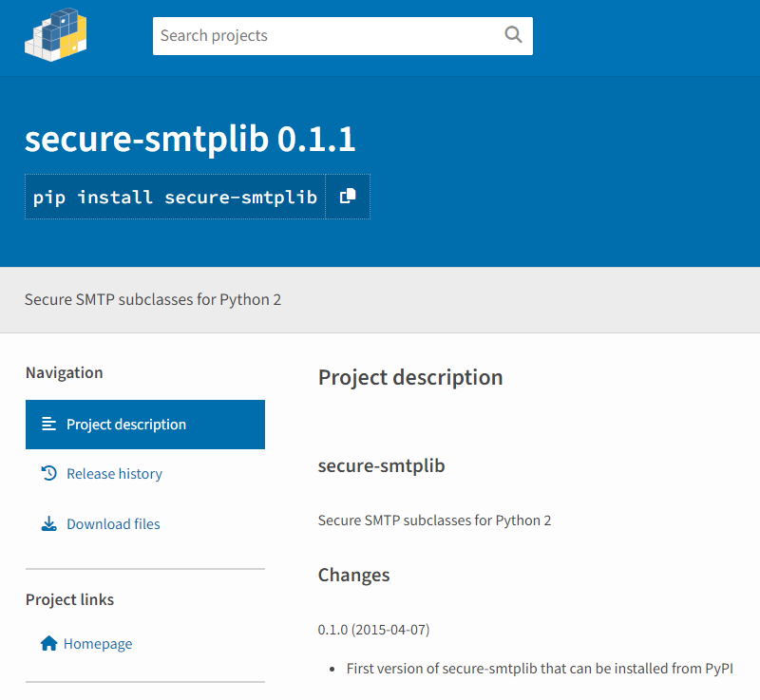This screenshot has height=700, width=760.
Task: Click the Project description heading
Action: (410, 378)
